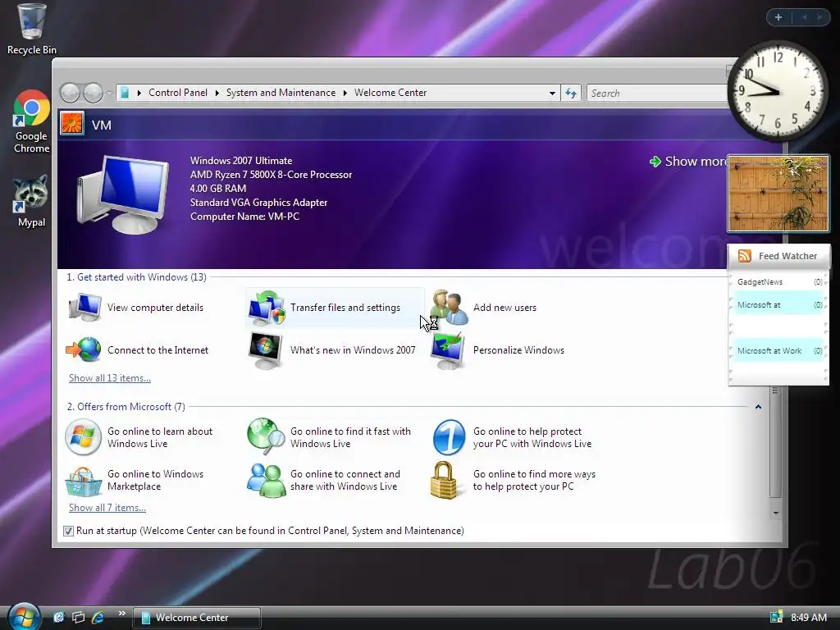Click the analog clock gadget

tap(778, 91)
